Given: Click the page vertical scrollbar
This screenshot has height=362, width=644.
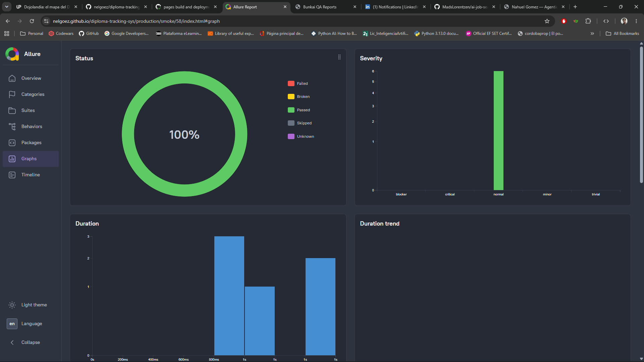Looking at the screenshot, I should 641,115.
